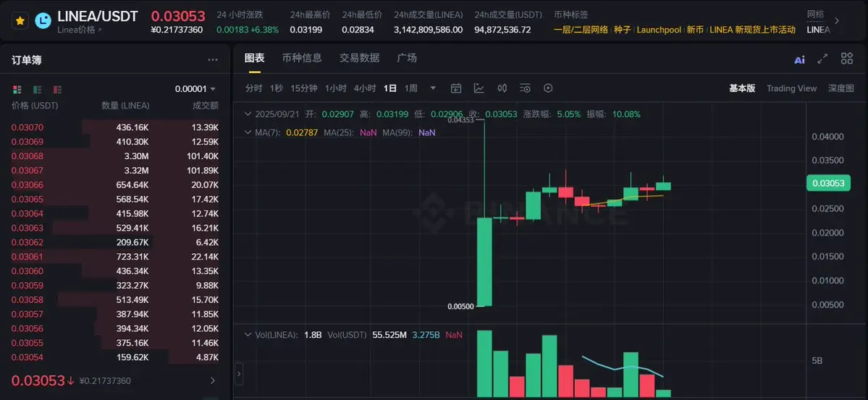Click the 24h成交量(USDT) value 94,872,536.72

[502, 30]
